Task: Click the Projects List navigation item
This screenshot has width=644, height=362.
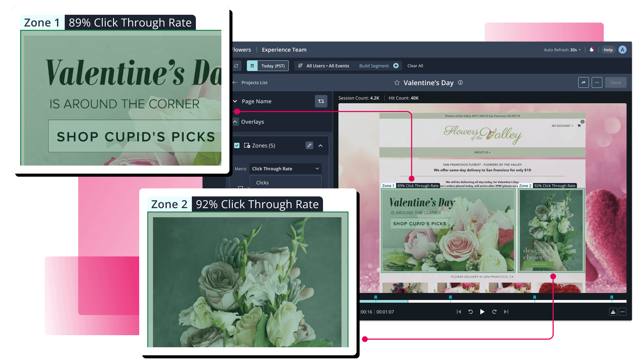Action: tap(254, 82)
